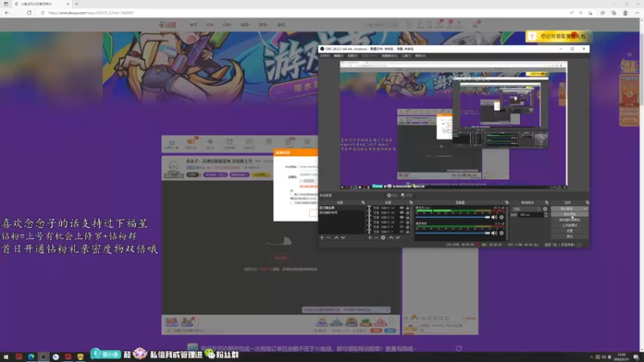Open selected source properties via gear icon

383,237
